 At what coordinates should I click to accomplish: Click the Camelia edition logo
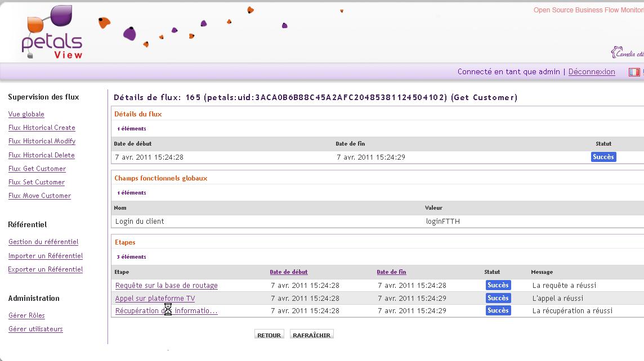click(627, 53)
